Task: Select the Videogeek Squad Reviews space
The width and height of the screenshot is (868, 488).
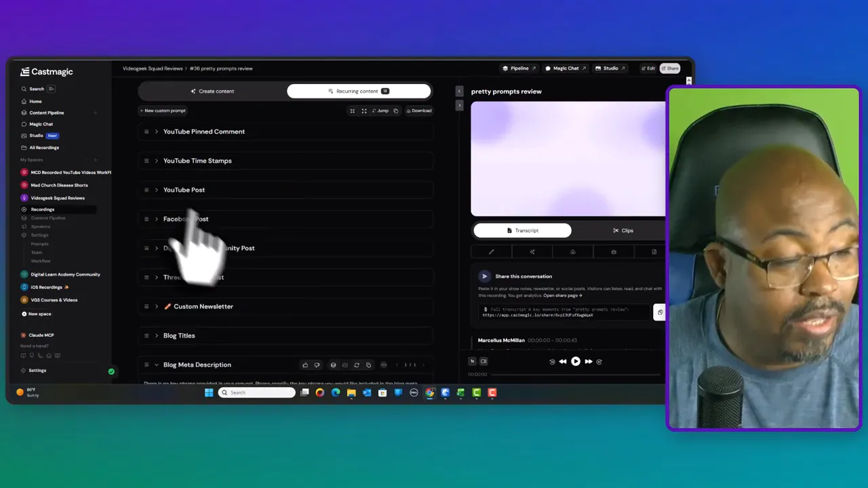Action: click(x=53, y=198)
